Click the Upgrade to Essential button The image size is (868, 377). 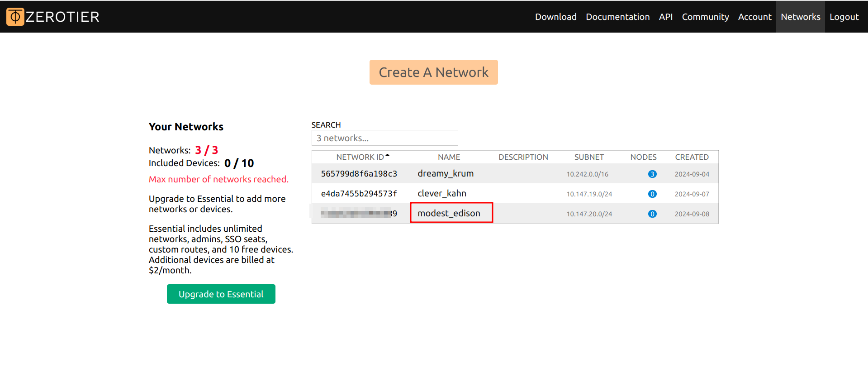tap(221, 294)
